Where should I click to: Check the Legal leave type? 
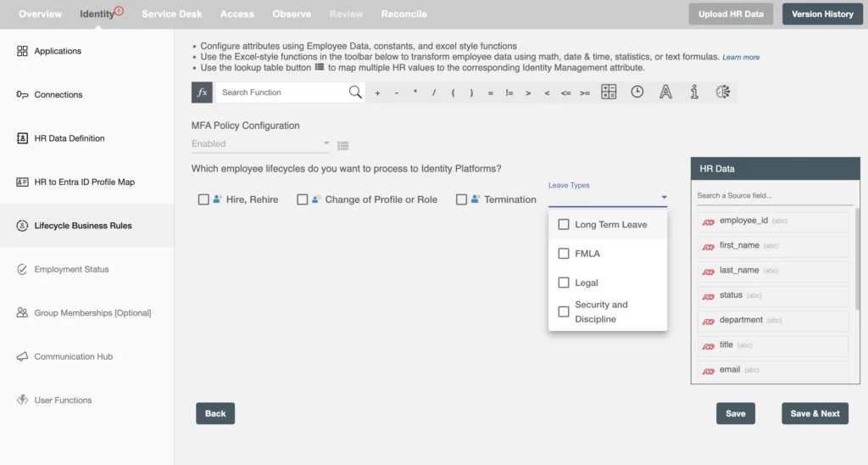(564, 283)
